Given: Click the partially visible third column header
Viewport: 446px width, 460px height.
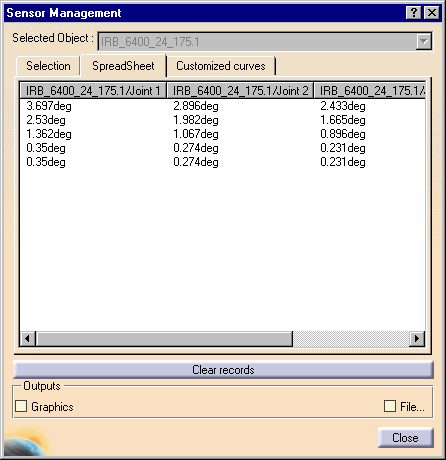Looking at the screenshot, I should pyautogui.click(x=370, y=90).
